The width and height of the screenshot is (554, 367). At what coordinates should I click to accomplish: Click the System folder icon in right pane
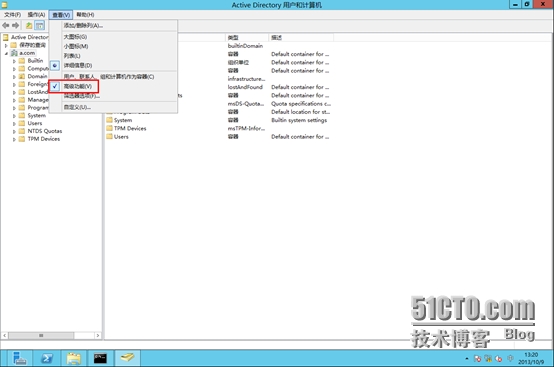[110, 120]
